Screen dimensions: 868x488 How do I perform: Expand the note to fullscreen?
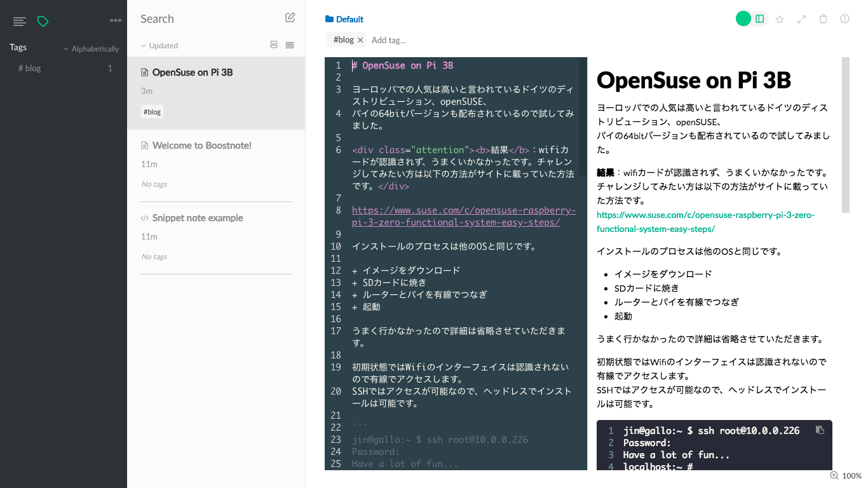(x=802, y=19)
